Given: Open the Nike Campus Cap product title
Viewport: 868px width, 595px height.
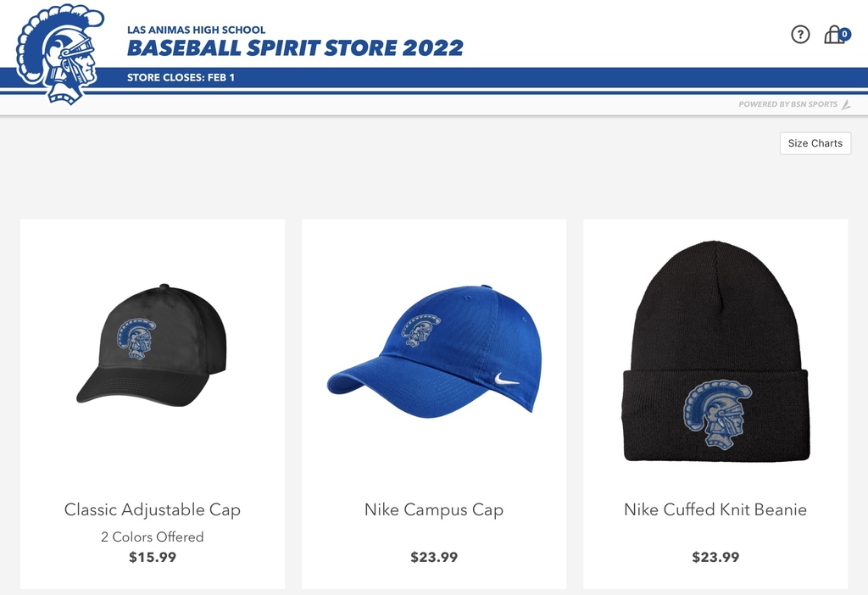Looking at the screenshot, I should click(x=434, y=509).
